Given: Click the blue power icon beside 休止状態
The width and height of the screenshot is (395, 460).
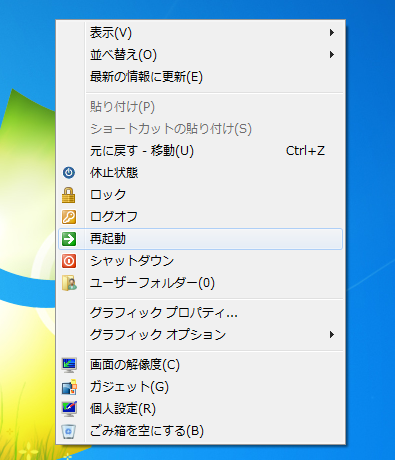Looking at the screenshot, I should 69,173.
